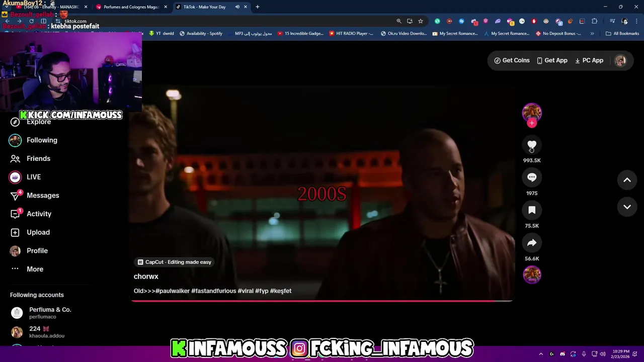Open a new browser tab

pos(258,7)
